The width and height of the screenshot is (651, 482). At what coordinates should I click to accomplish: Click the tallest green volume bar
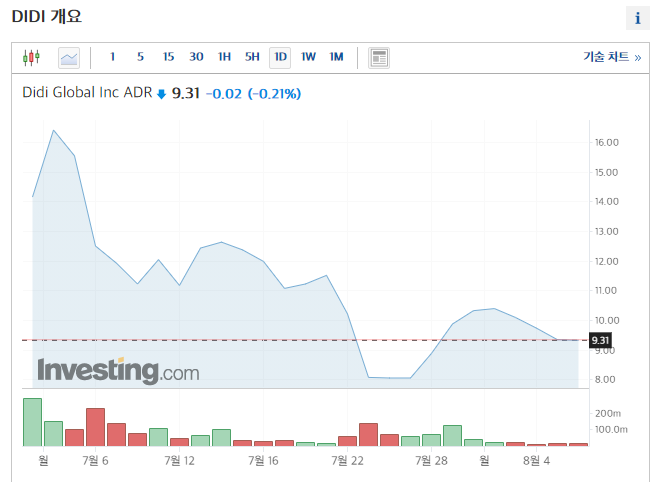pyautogui.click(x=32, y=422)
